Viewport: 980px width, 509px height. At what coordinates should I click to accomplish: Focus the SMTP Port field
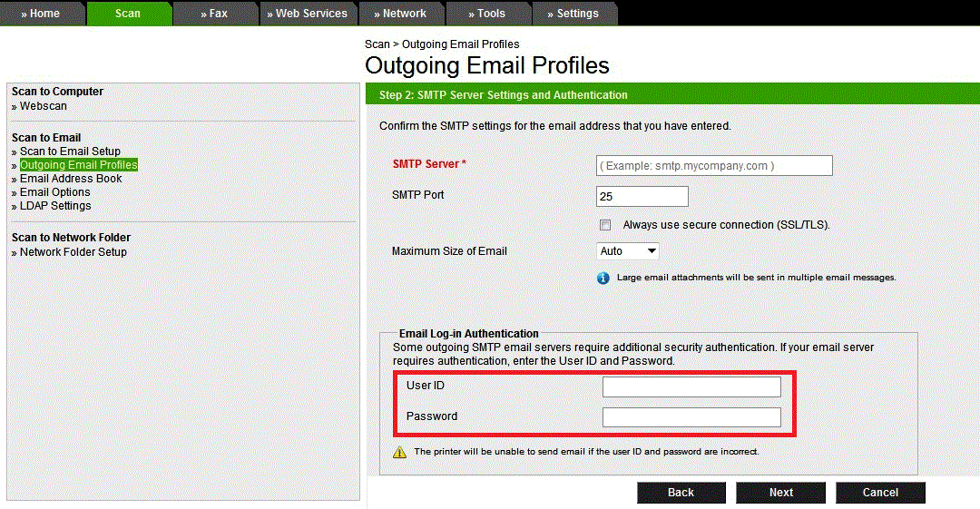pyautogui.click(x=642, y=197)
